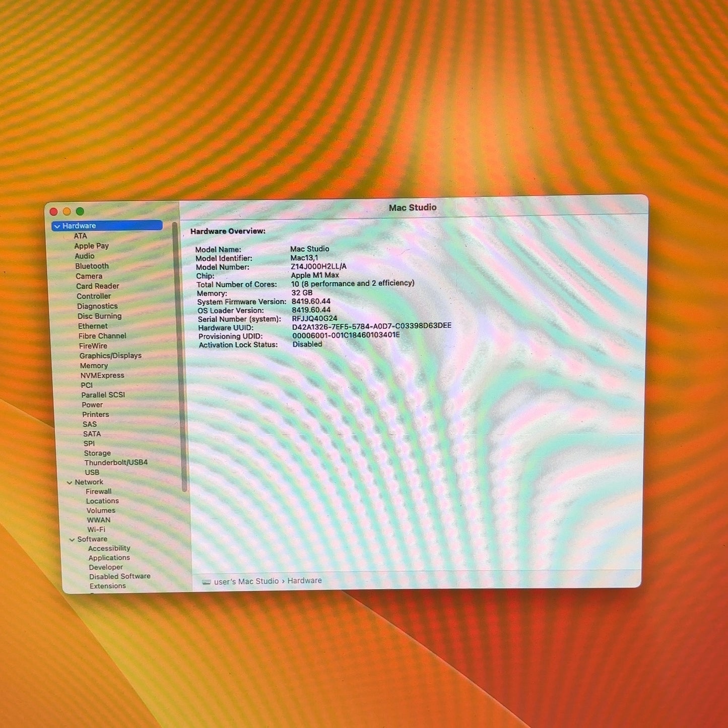Open Ethernet hardware entry
This screenshot has width=728, height=728.
[93, 326]
